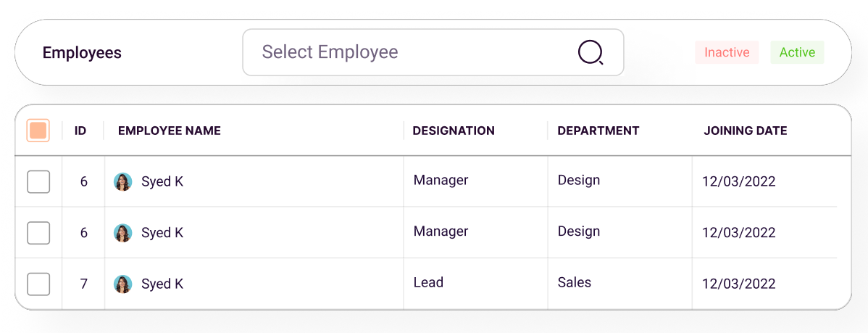Screen dimensions: 868x333
Task: Toggle the select-all header checkbox
Action: point(38,131)
